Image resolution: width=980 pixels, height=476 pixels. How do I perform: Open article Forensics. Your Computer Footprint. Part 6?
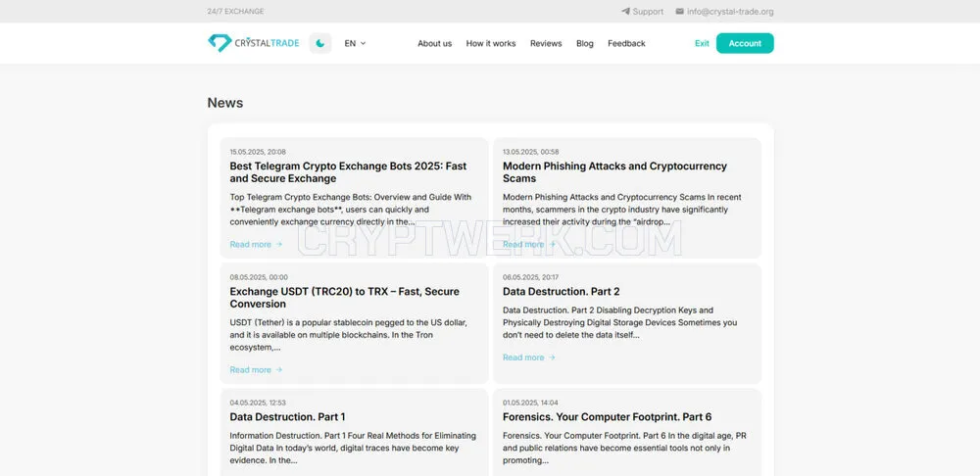pos(607,416)
